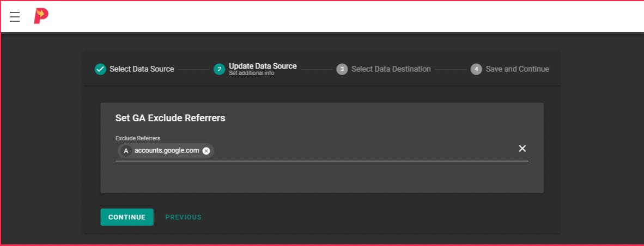Click the CONTINUE button
This screenshot has height=246, width=644.
click(127, 217)
